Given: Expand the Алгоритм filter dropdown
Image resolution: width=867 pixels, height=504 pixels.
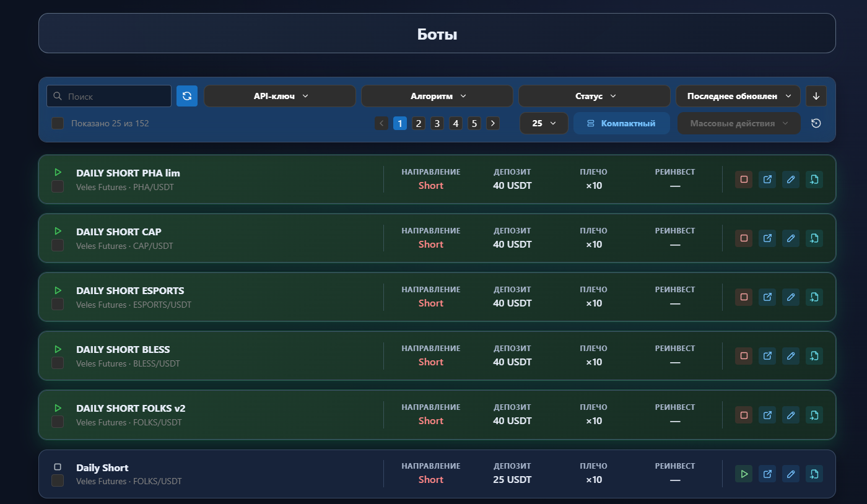Looking at the screenshot, I should click(x=437, y=96).
